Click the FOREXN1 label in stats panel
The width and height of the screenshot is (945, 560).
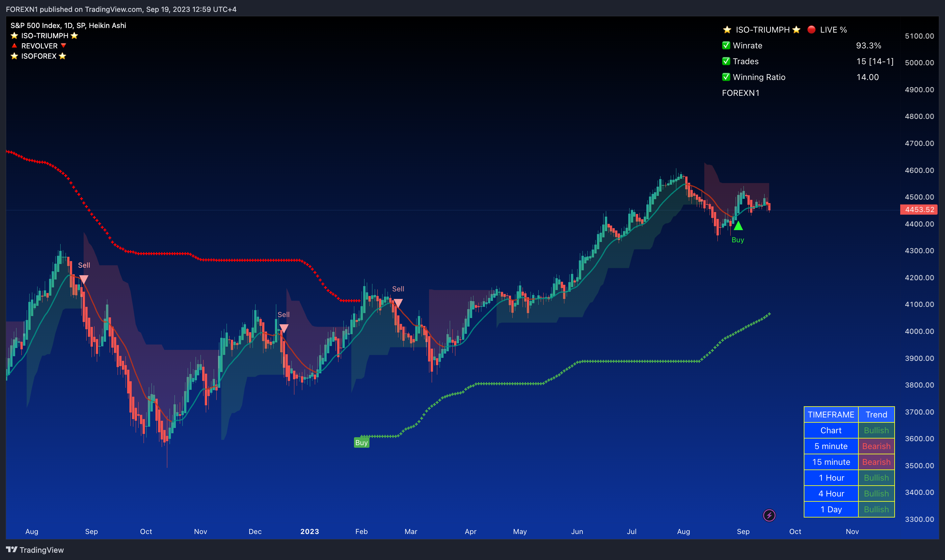coord(741,93)
